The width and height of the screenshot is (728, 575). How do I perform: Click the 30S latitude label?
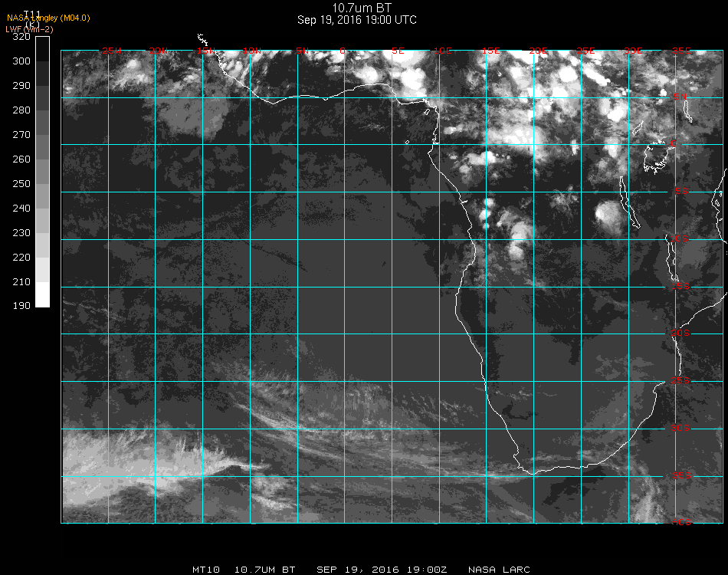coord(680,428)
